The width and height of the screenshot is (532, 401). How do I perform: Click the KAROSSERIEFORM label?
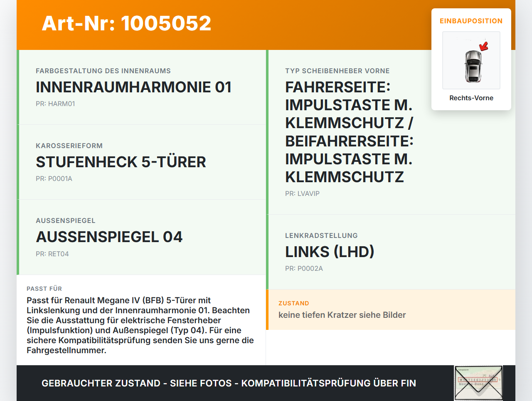(x=69, y=146)
